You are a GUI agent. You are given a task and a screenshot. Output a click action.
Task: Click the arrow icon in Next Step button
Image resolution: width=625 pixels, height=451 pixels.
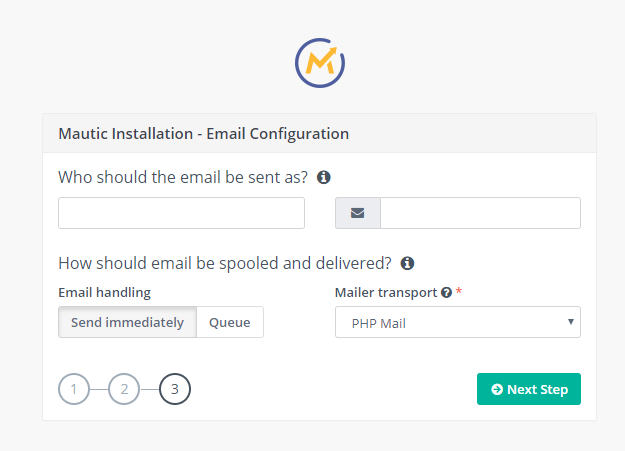496,389
